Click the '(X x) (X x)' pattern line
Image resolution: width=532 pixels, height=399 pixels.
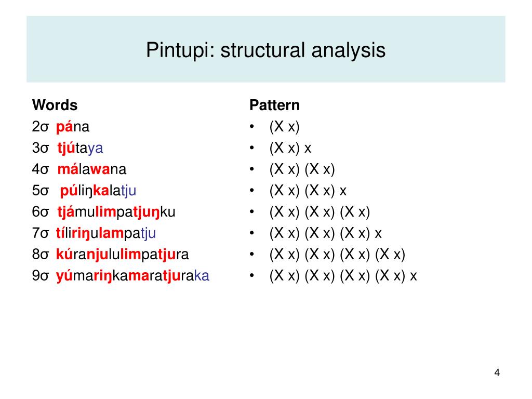[x=302, y=169]
